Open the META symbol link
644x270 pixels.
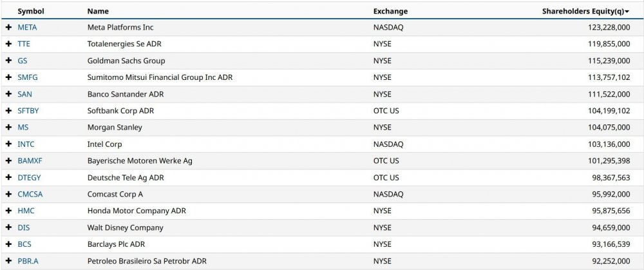[x=28, y=28]
